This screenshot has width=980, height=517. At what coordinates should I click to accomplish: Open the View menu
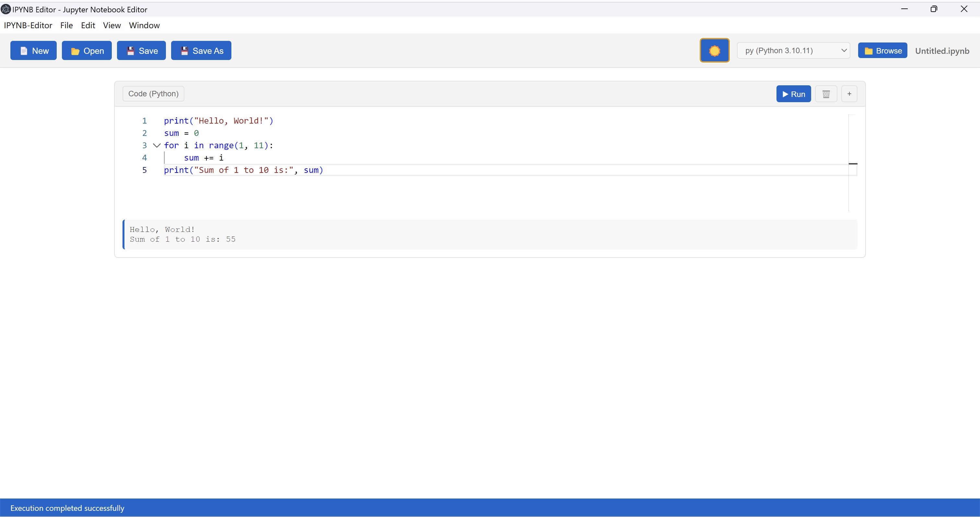[111, 26]
